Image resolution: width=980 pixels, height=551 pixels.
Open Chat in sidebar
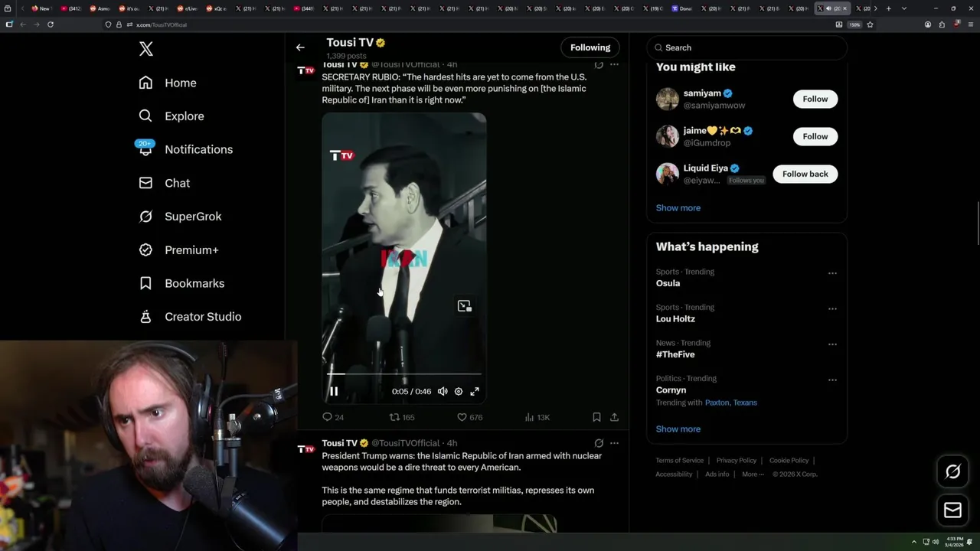[x=165, y=183]
